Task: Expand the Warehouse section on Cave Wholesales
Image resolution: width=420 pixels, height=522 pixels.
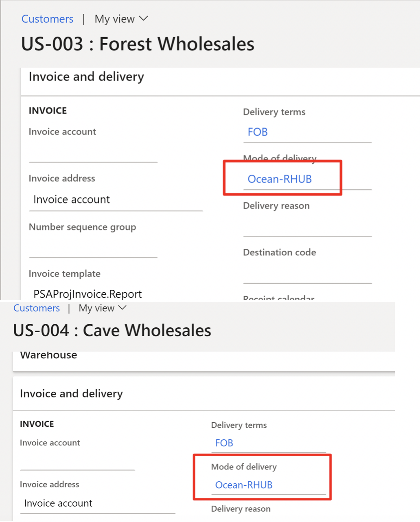Action: click(48, 355)
